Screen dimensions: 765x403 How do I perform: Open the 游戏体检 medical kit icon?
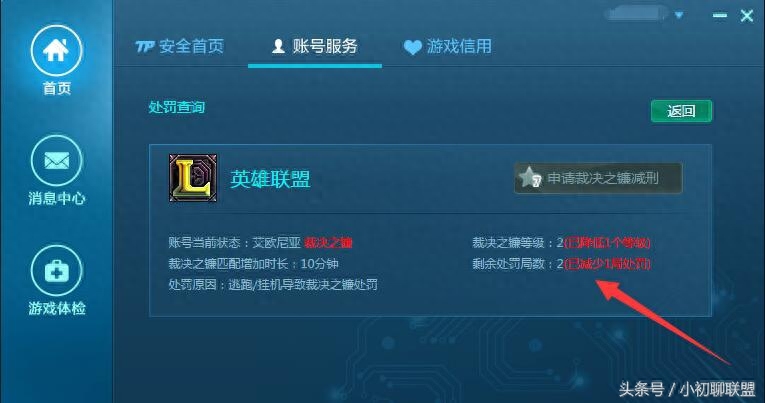[x=56, y=271]
